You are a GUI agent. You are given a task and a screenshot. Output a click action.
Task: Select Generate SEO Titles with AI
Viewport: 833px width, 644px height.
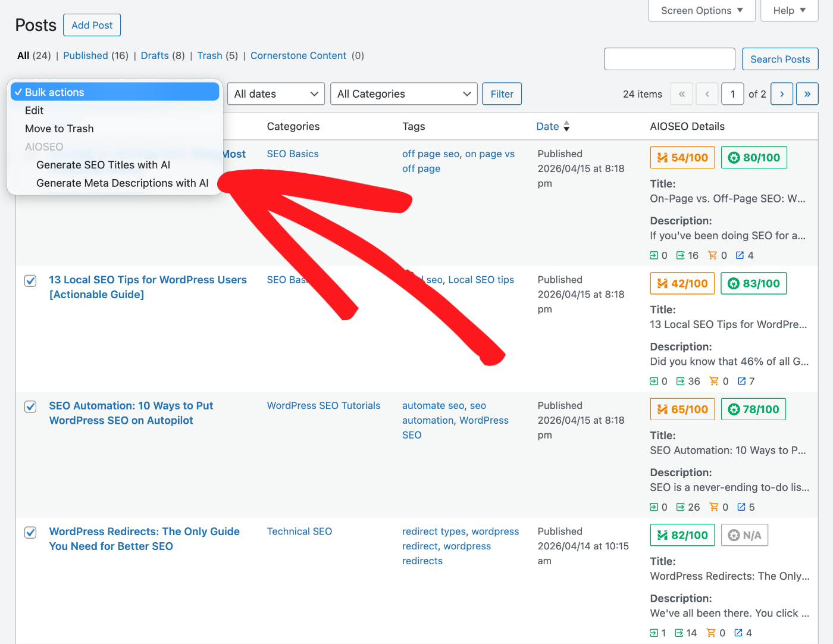(x=103, y=165)
